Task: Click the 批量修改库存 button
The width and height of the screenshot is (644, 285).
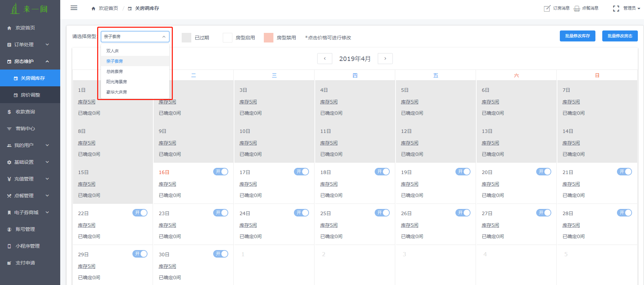Action: [x=577, y=36]
